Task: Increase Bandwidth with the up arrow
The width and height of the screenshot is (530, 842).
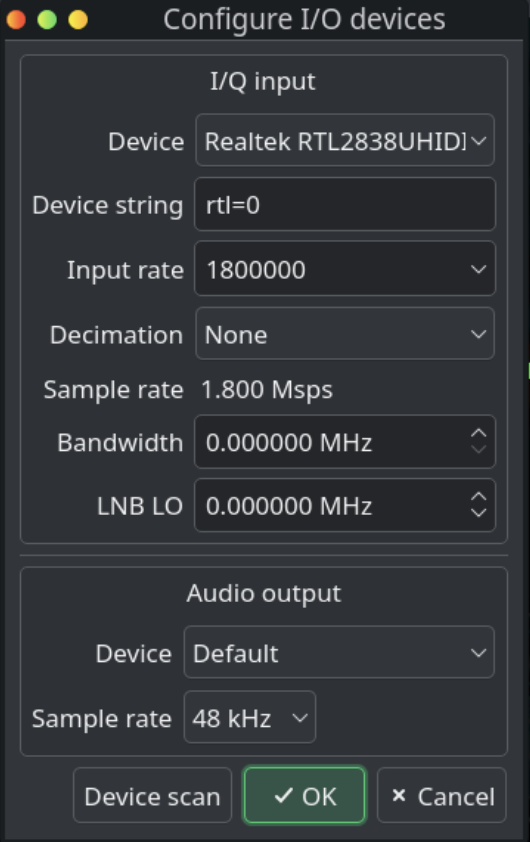Action: pyautogui.click(x=478, y=433)
